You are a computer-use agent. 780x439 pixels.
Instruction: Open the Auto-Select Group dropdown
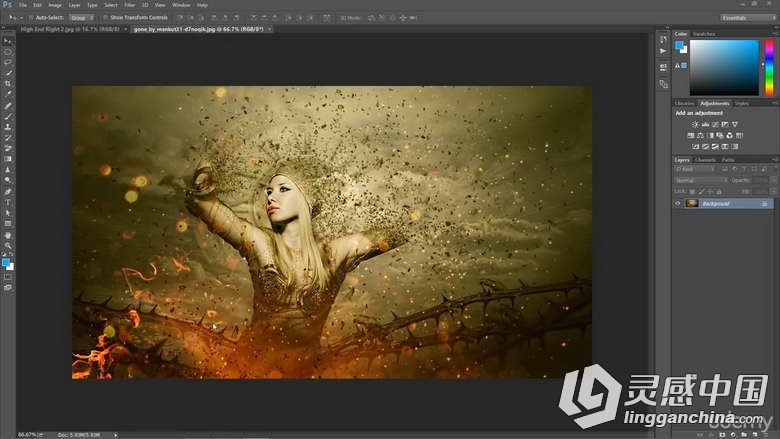pos(82,17)
